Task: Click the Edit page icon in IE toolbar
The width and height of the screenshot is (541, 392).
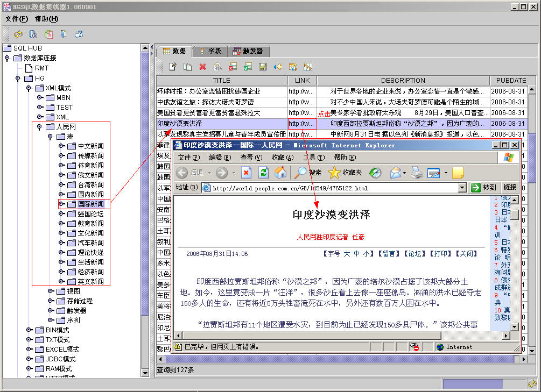Action: click(x=434, y=173)
